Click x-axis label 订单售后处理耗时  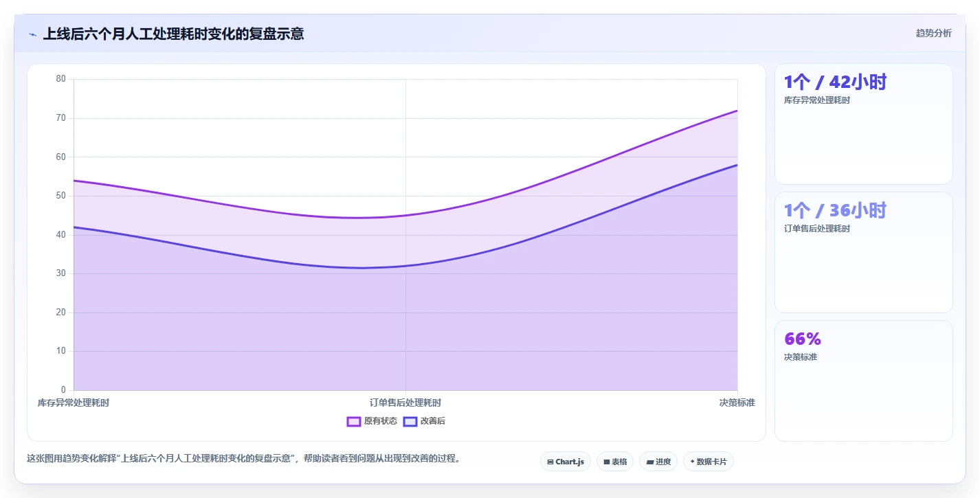click(405, 403)
